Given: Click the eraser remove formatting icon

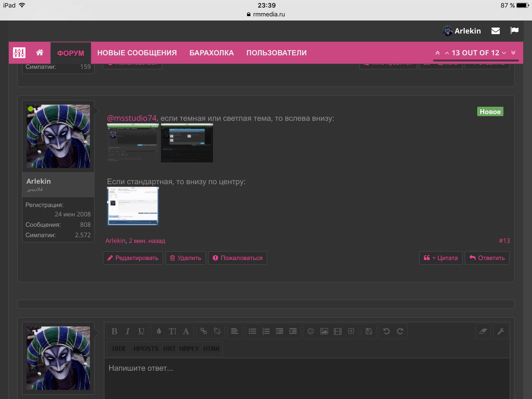Looking at the screenshot, I should pyautogui.click(x=483, y=331).
